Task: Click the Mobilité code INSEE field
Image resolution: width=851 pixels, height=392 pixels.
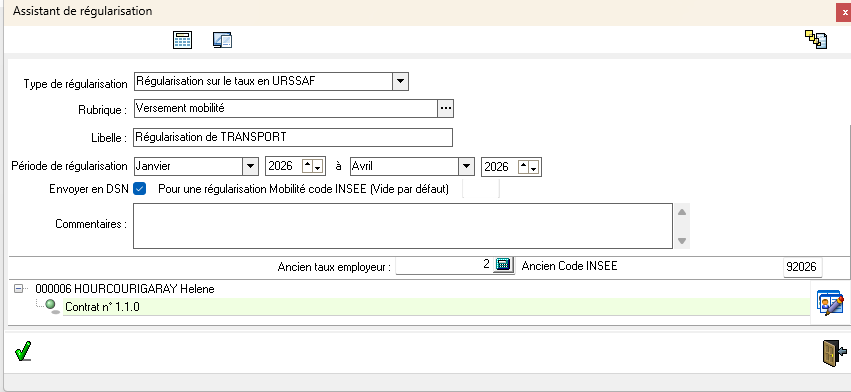Action: click(481, 189)
